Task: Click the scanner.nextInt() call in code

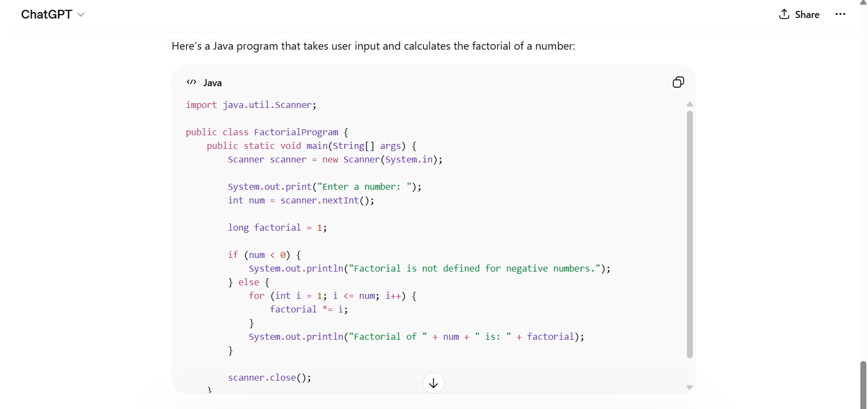Action: [327, 200]
